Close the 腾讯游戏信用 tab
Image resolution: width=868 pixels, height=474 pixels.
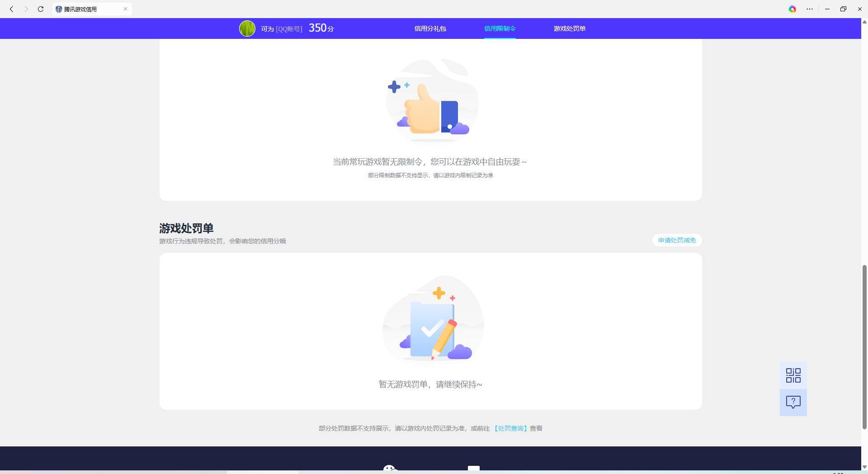click(x=125, y=9)
